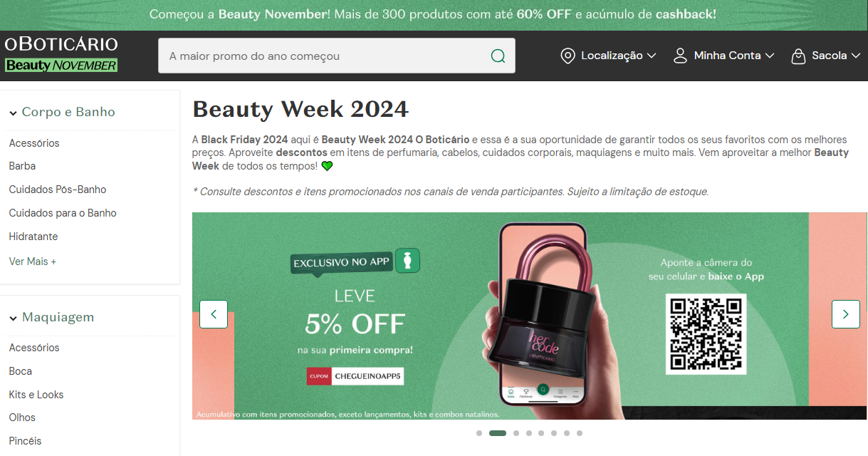Open the O Boticário Beauty November logo
The image size is (868, 456).
61,55
